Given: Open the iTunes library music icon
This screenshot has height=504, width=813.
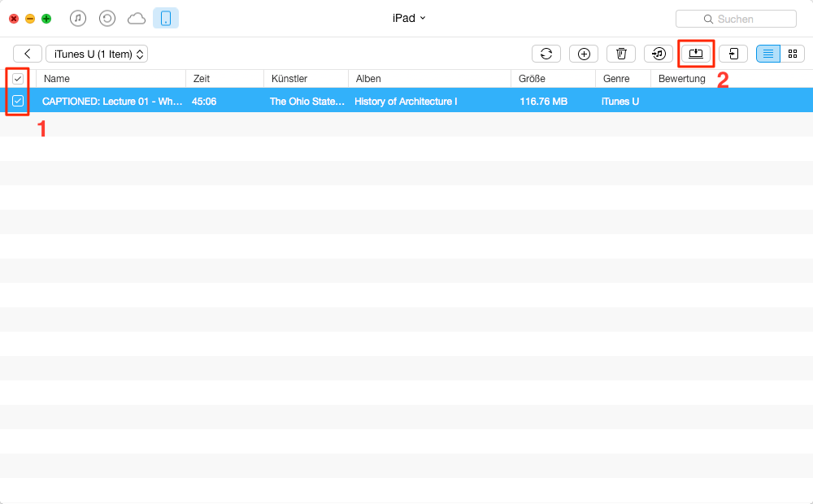Looking at the screenshot, I should point(78,19).
